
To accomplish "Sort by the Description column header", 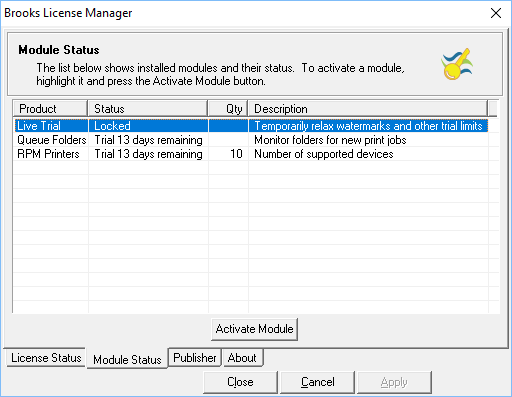I will point(368,109).
